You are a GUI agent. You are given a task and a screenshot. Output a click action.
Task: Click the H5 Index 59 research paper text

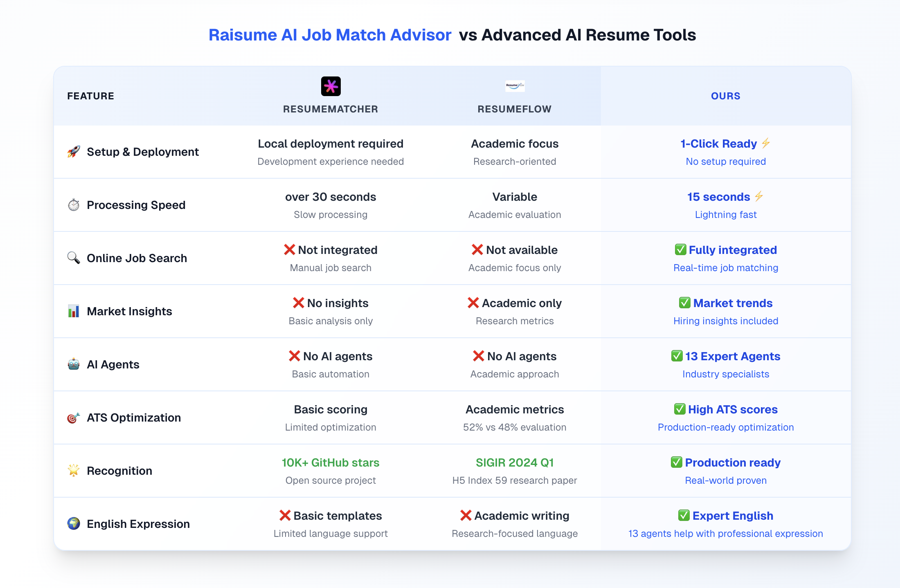click(x=515, y=480)
